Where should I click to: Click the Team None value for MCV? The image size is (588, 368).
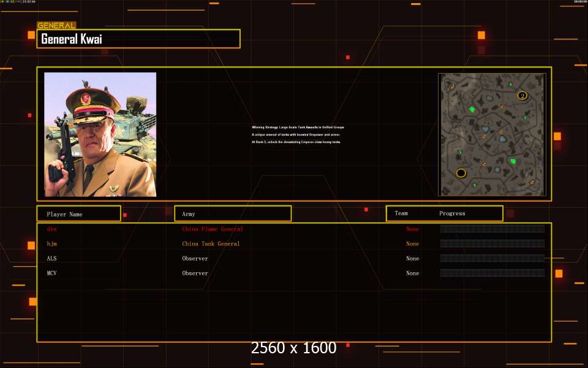[412, 273]
